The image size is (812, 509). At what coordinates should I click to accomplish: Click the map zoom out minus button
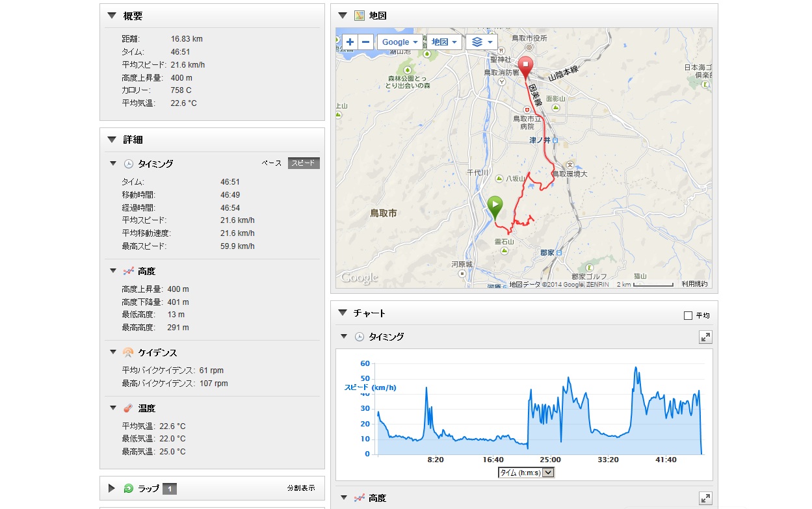pyautogui.click(x=366, y=42)
